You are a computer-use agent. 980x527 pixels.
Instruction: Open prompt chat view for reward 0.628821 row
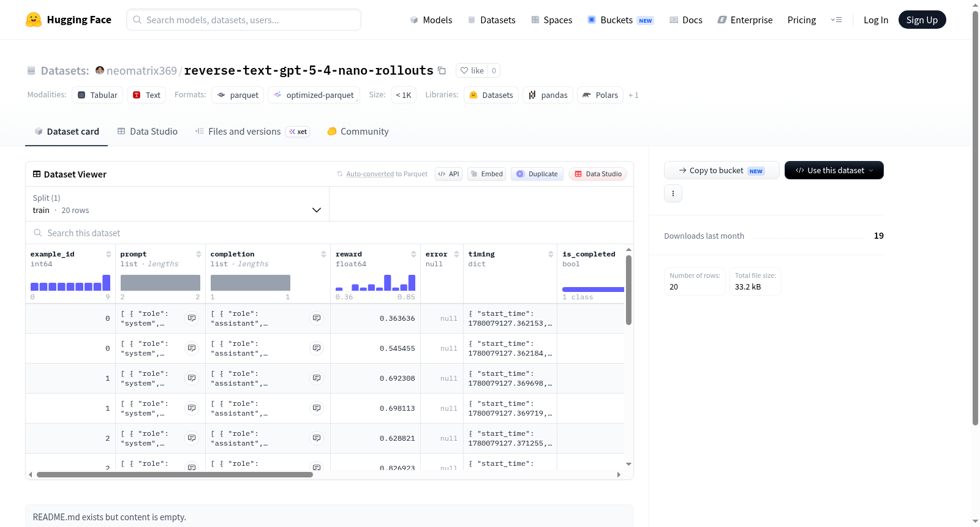[192, 438]
